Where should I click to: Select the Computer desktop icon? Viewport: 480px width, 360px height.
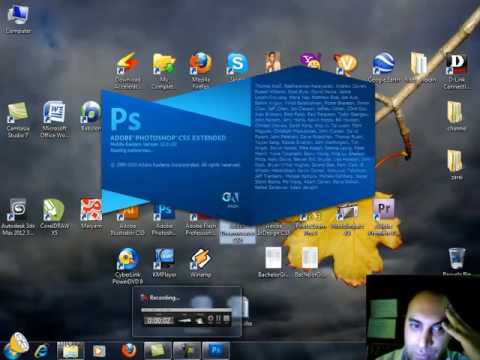[18, 20]
